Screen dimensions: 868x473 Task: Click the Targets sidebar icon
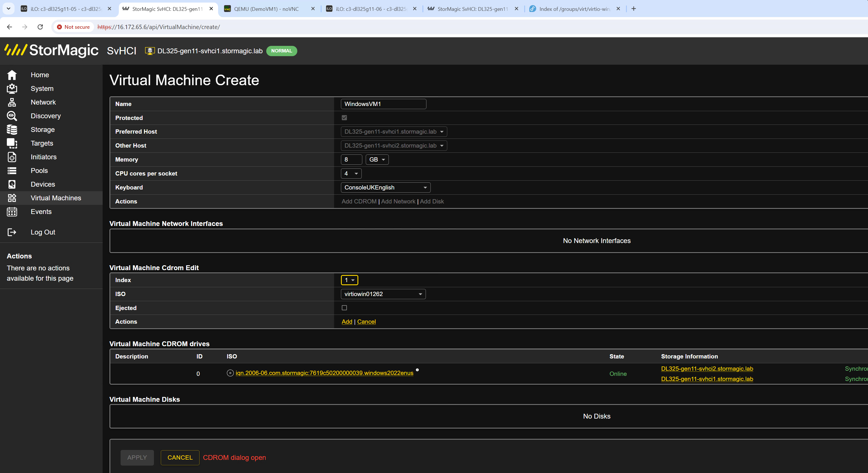(12, 143)
